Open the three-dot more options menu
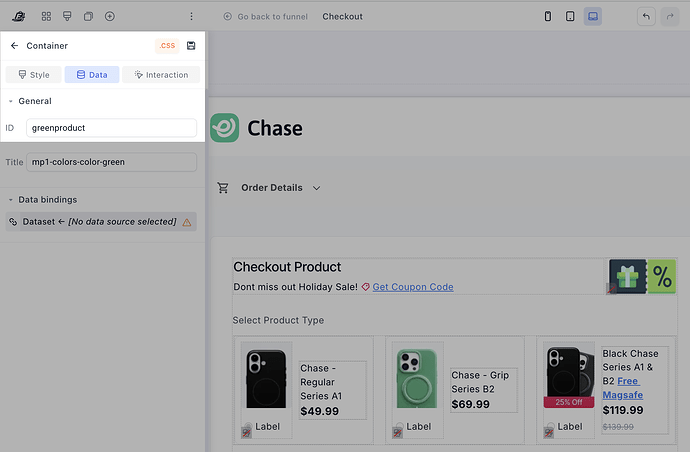Image resolution: width=690 pixels, height=452 pixels. 192,16
